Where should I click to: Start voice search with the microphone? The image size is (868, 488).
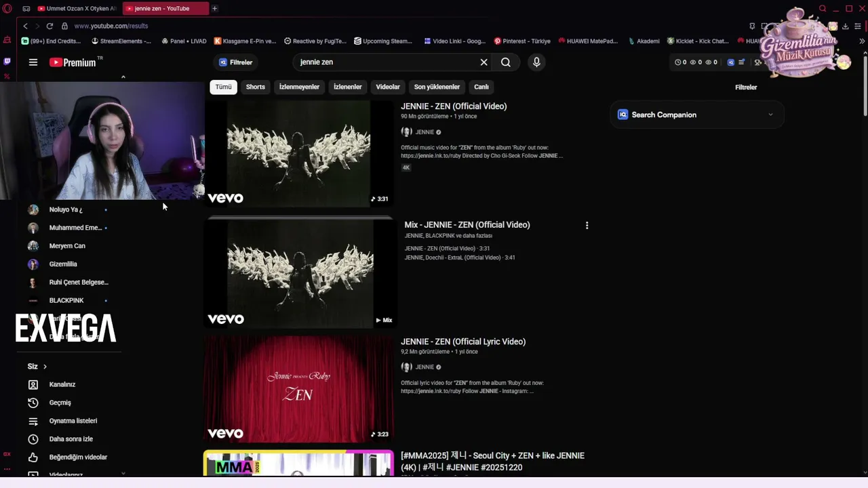536,62
